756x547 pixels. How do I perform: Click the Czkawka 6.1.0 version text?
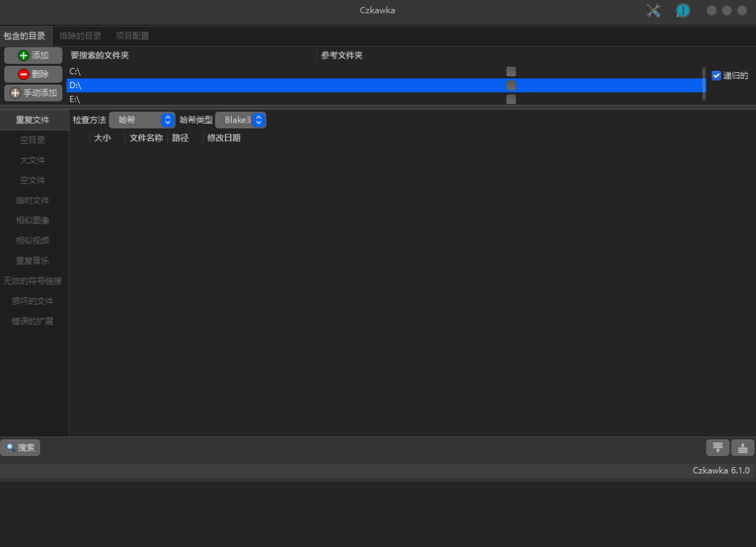coord(721,471)
